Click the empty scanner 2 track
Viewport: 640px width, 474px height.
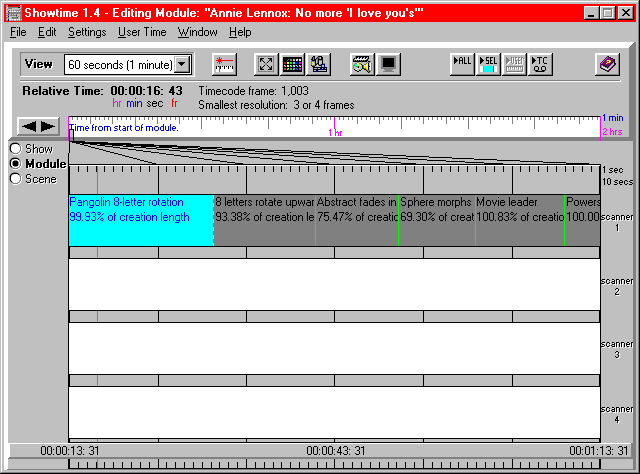pyautogui.click(x=334, y=284)
